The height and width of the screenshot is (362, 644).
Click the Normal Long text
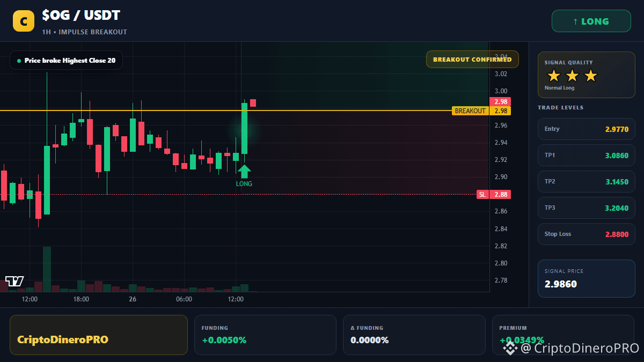pyautogui.click(x=559, y=88)
